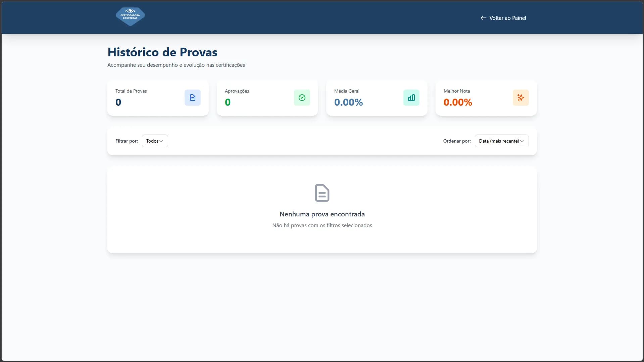The width and height of the screenshot is (644, 362).
Task: Click the Média Geral value 0.00%
Action: (x=348, y=102)
